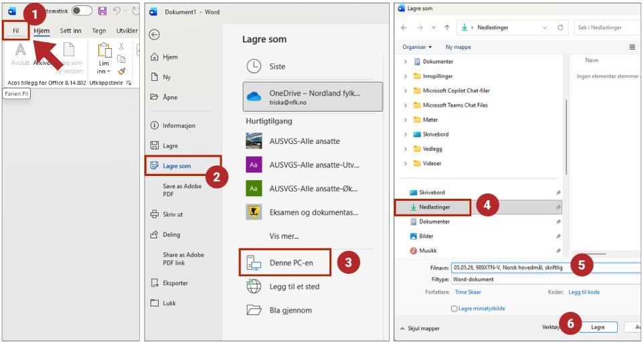
Task: Open the Fil tab
Action: [x=15, y=31]
